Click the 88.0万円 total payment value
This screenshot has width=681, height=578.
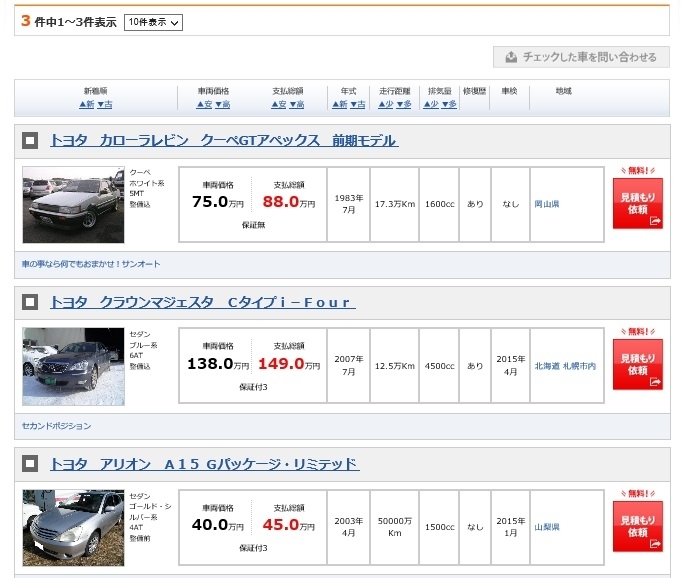[x=289, y=202]
